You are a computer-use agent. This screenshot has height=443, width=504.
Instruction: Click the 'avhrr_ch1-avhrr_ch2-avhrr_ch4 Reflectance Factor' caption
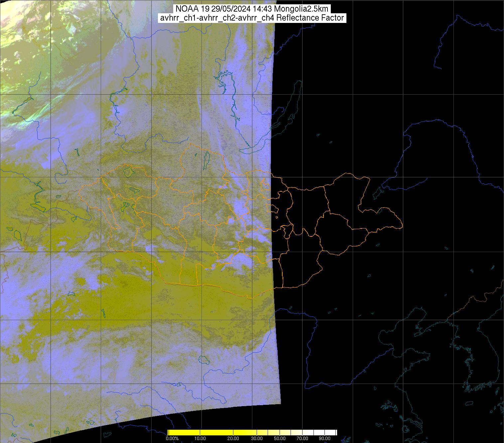pos(252,18)
